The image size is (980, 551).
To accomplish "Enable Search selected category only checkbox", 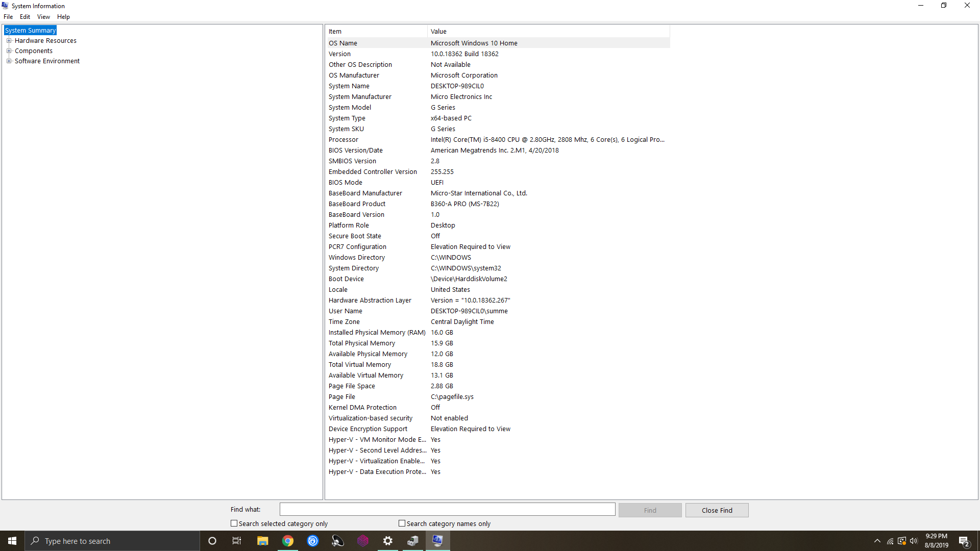I will click(x=234, y=523).
